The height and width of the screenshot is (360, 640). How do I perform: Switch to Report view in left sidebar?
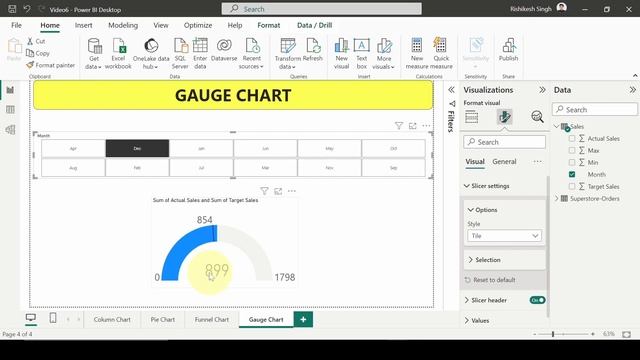pos(10,90)
